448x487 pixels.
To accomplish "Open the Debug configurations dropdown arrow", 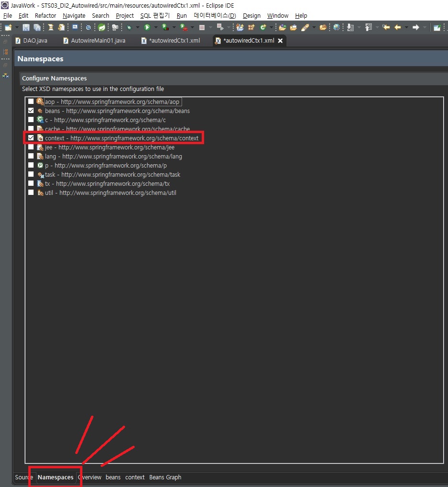I will (x=138, y=27).
